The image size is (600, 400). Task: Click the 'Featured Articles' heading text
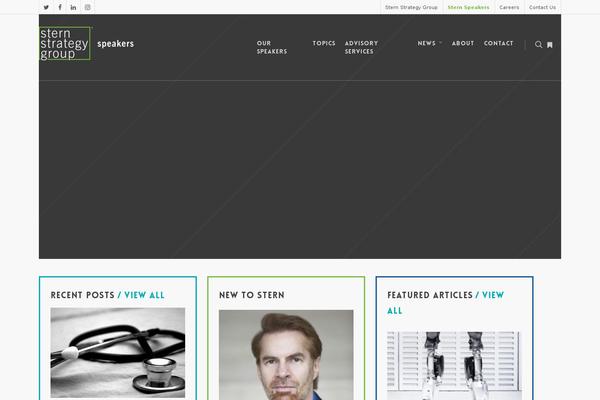click(x=430, y=295)
